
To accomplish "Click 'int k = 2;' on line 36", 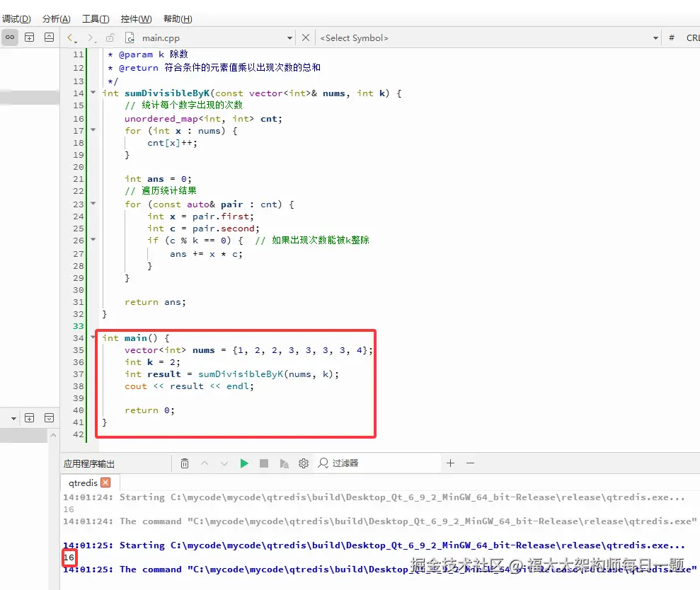I will [x=152, y=362].
